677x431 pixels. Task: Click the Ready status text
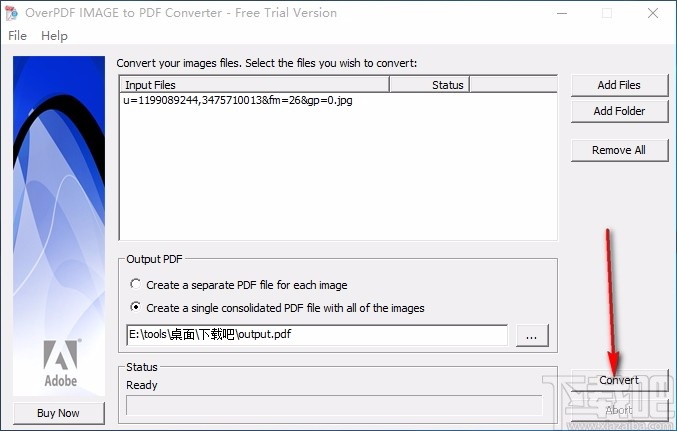point(142,385)
